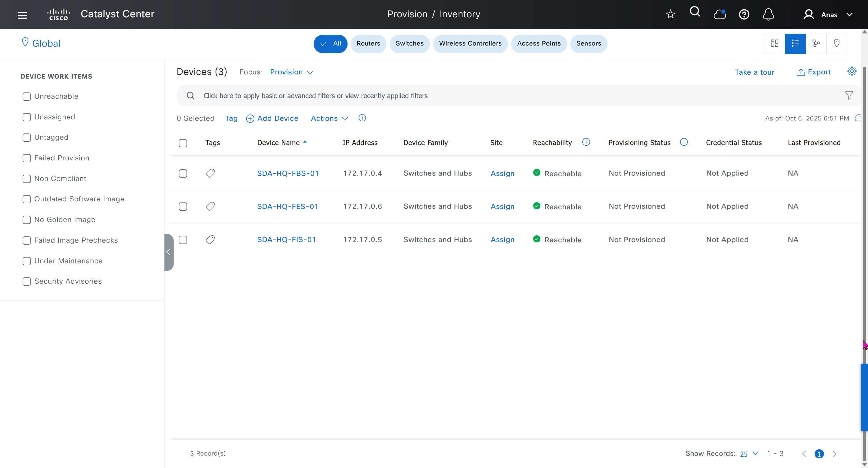
Task: Click the favorites star icon
Action: coord(670,14)
